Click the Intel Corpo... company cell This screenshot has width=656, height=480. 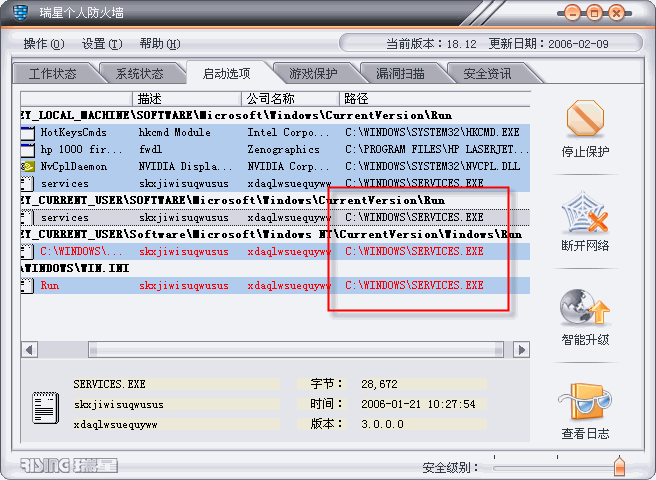click(x=288, y=133)
